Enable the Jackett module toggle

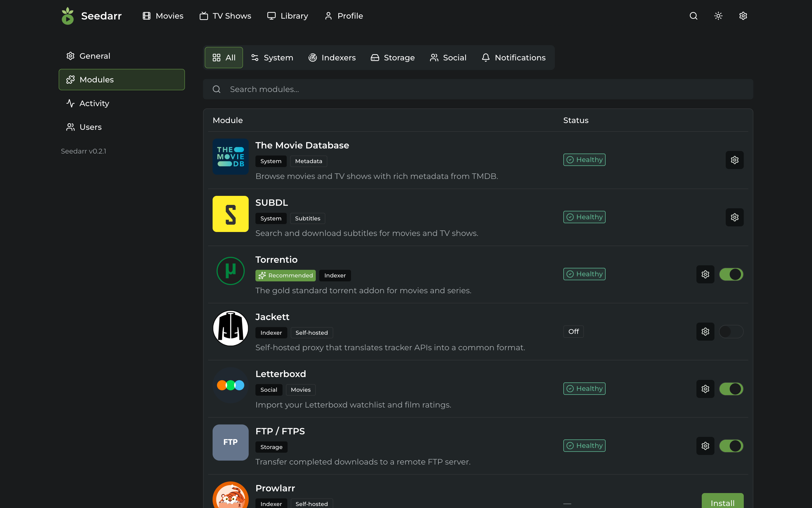(x=731, y=332)
